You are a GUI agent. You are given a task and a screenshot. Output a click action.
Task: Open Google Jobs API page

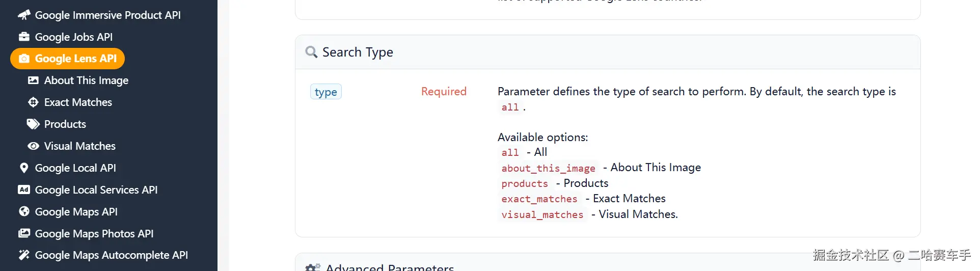[x=73, y=37]
